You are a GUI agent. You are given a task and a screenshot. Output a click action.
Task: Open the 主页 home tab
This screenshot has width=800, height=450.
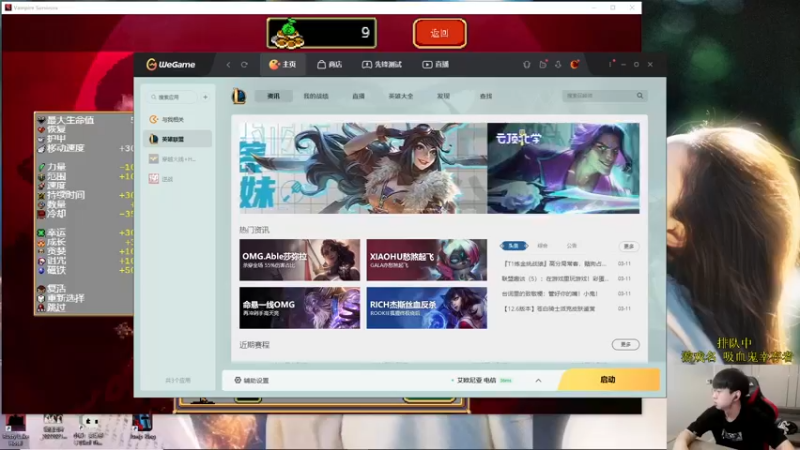point(283,64)
